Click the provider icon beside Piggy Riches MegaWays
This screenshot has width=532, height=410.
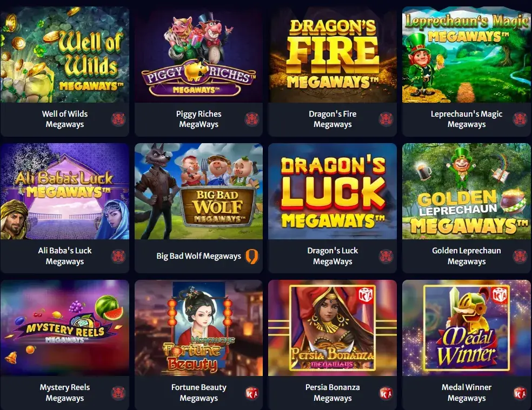[x=252, y=119]
